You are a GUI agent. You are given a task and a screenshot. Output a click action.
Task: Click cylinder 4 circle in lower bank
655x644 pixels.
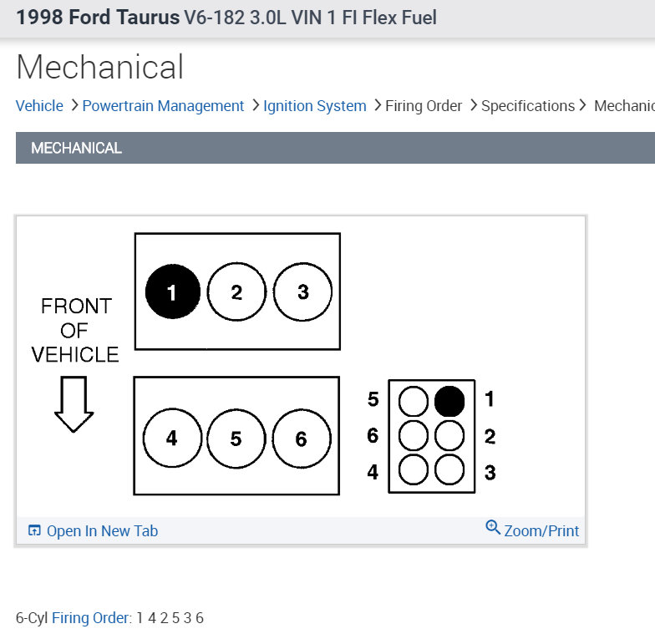[172, 438]
